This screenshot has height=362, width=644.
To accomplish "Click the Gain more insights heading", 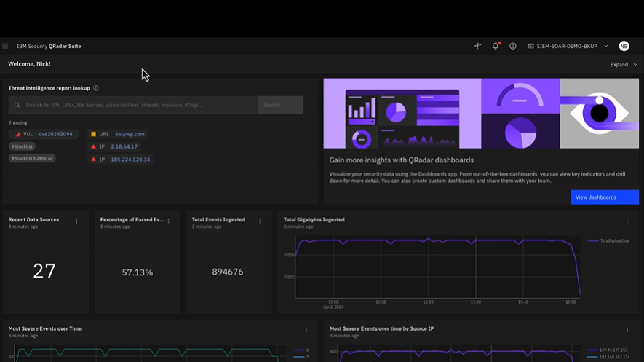I will coord(401,160).
